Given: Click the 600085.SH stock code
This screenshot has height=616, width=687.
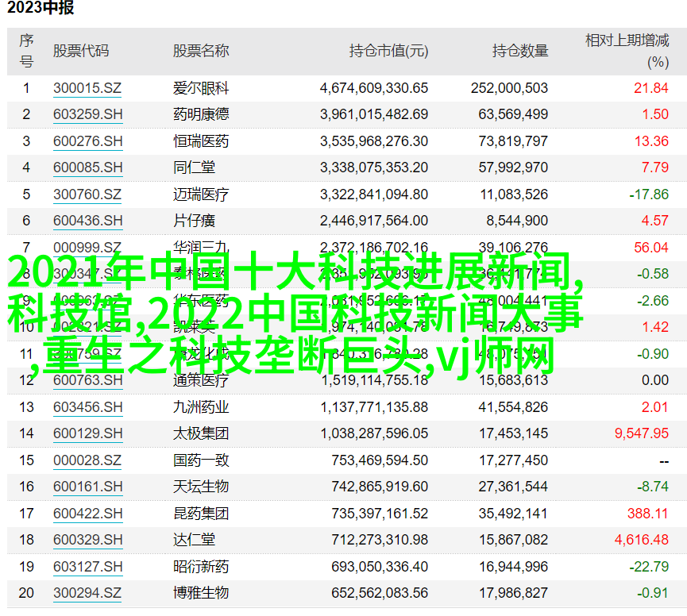Looking at the screenshot, I should 88,167.
